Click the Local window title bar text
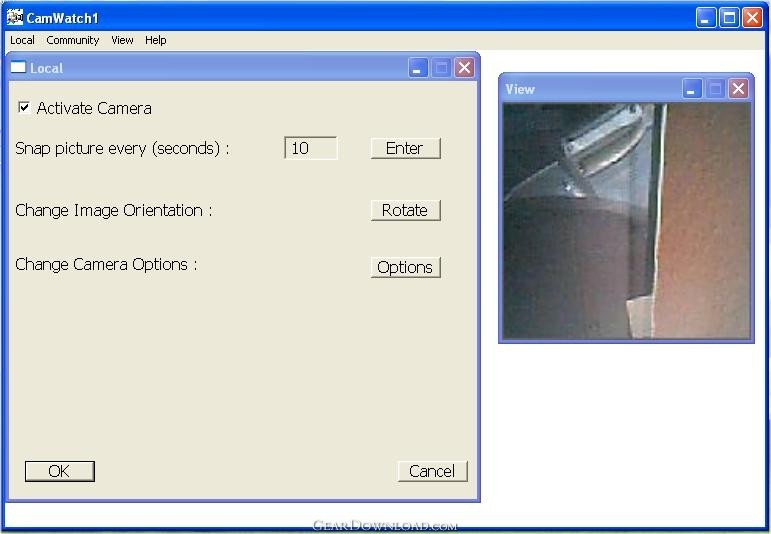This screenshot has height=534, width=771. [46, 68]
